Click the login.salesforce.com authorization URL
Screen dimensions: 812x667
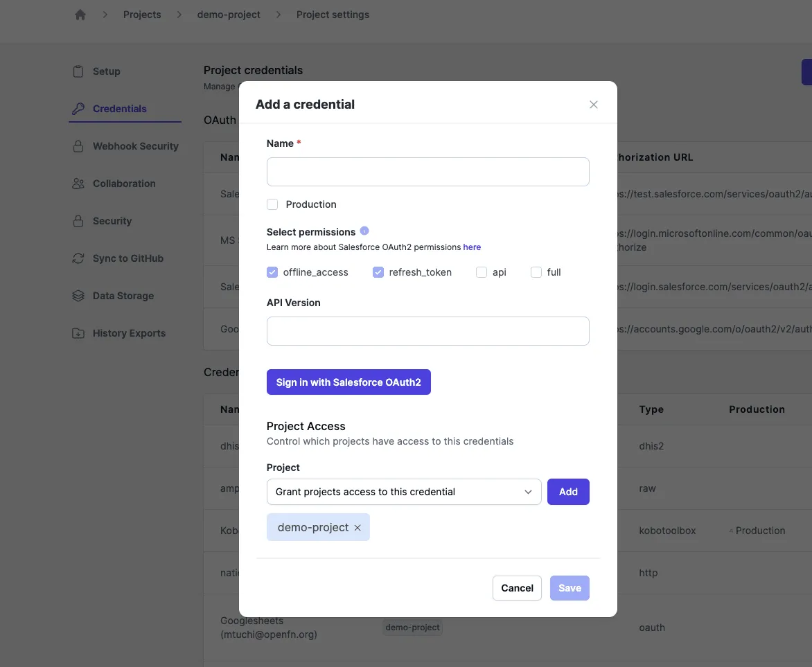click(714, 286)
